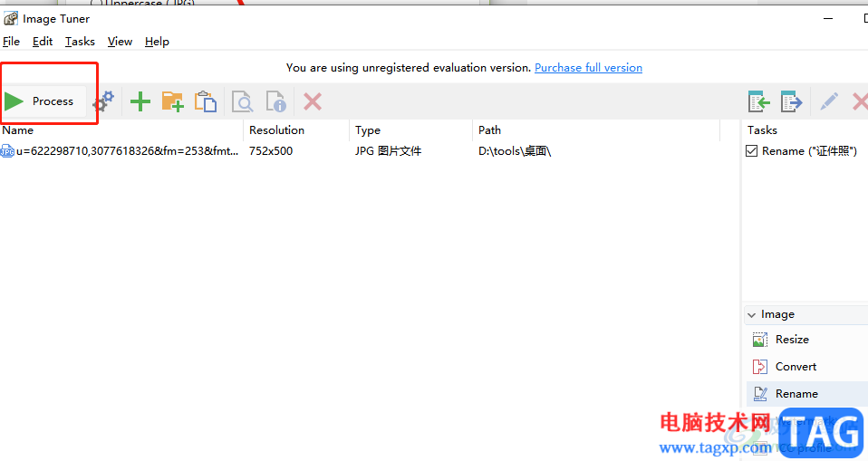Image resolution: width=868 pixels, height=461 pixels.
Task: Minimize the Image Tuner window
Action: (828, 19)
